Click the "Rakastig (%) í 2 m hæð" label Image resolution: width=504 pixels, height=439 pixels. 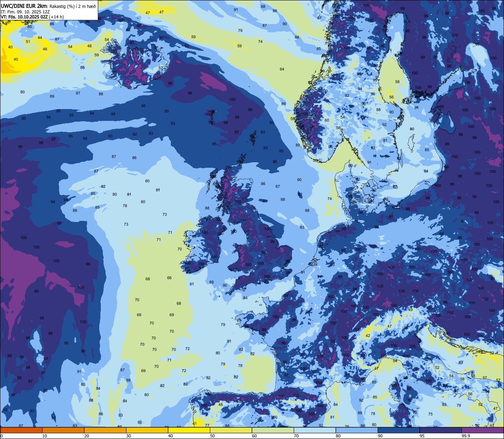pyautogui.click(x=72, y=6)
